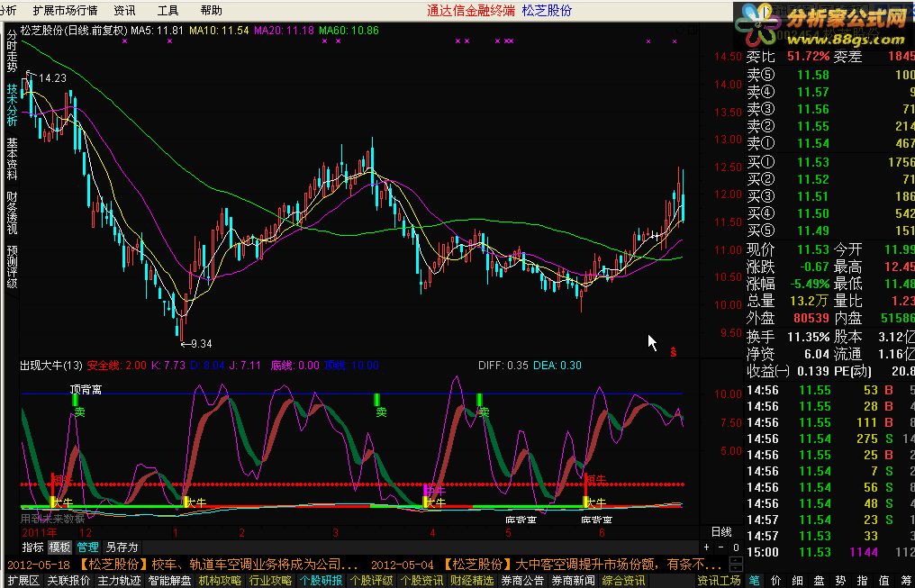This screenshot has width=915, height=588.
Task: Open the 机构攻略 bottom tab
Action: point(220,581)
